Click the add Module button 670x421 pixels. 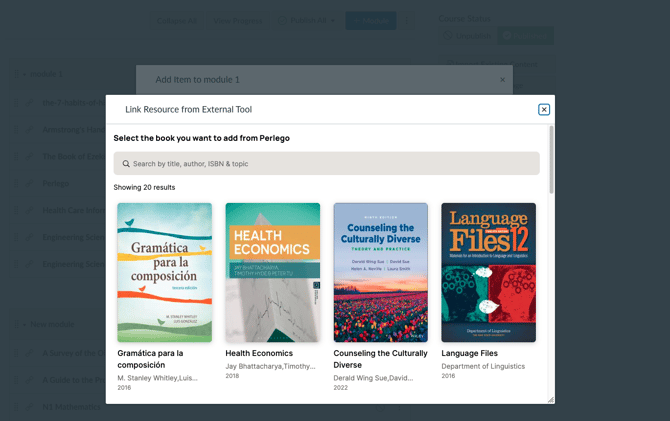coord(371,21)
